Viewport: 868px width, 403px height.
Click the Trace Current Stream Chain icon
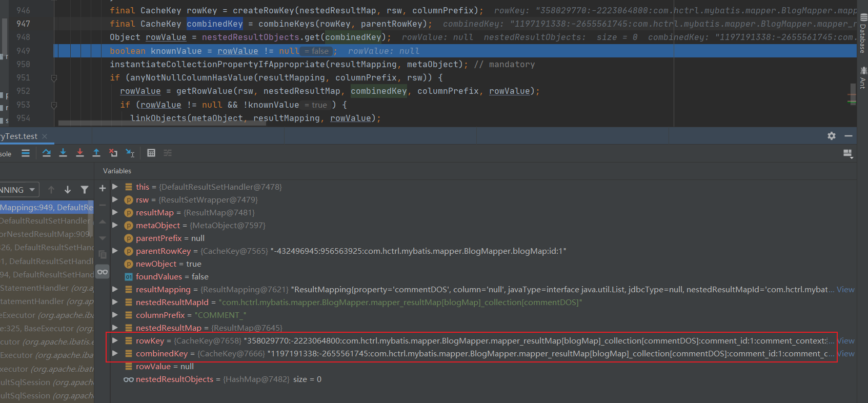pos(168,153)
